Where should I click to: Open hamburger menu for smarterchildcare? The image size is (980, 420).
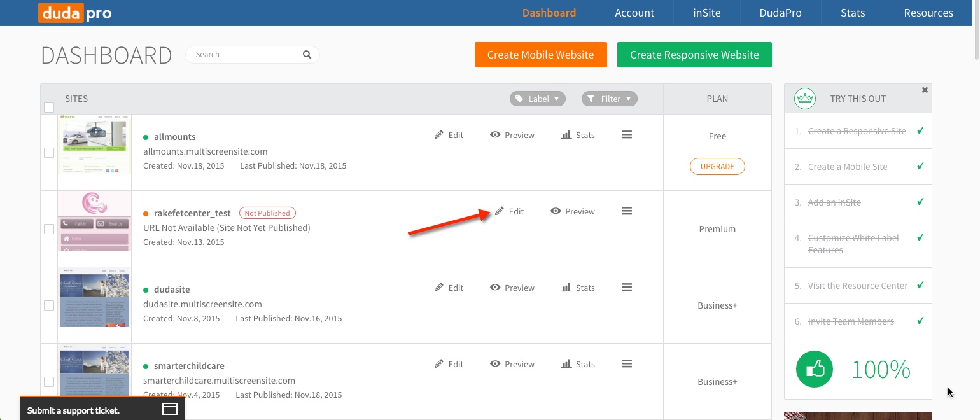click(x=627, y=363)
